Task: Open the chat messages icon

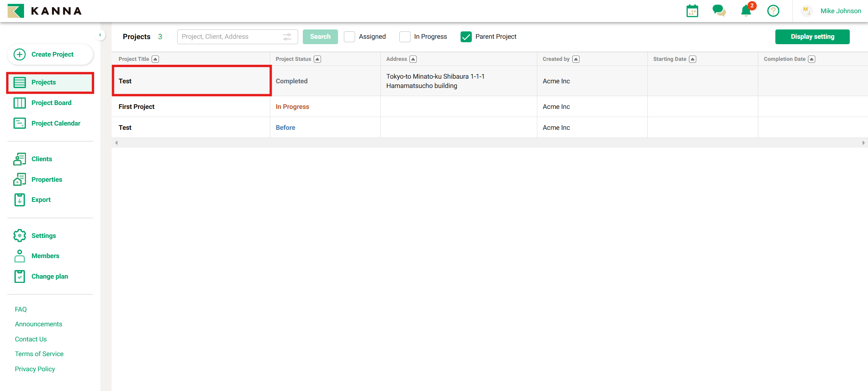Action: 719,11
